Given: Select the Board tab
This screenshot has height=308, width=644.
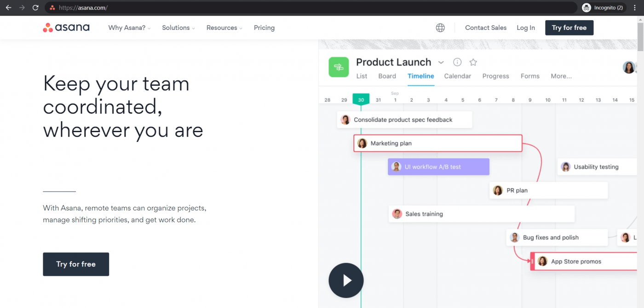Looking at the screenshot, I should pyautogui.click(x=387, y=76).
